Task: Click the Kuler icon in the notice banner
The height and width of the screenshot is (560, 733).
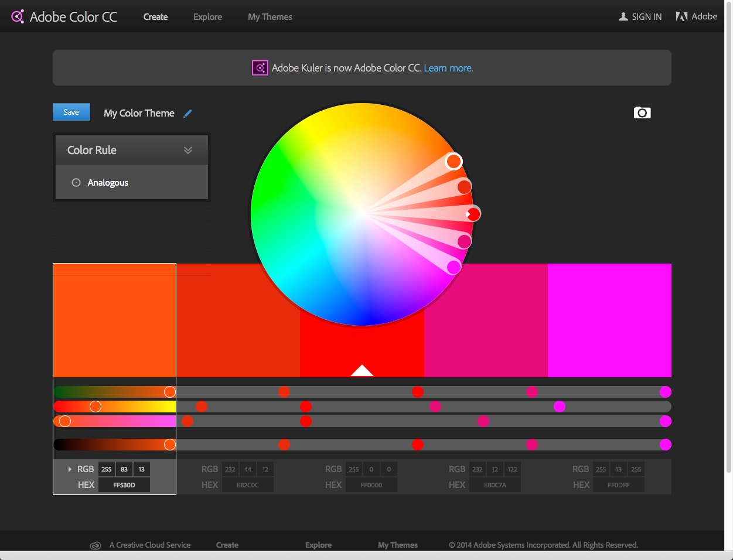Action: [259, 68]
